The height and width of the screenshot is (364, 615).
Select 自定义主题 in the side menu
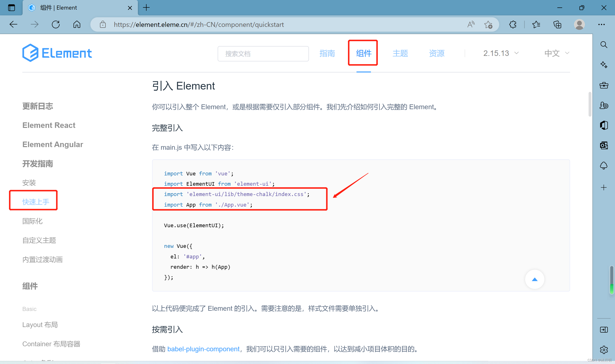39,240
